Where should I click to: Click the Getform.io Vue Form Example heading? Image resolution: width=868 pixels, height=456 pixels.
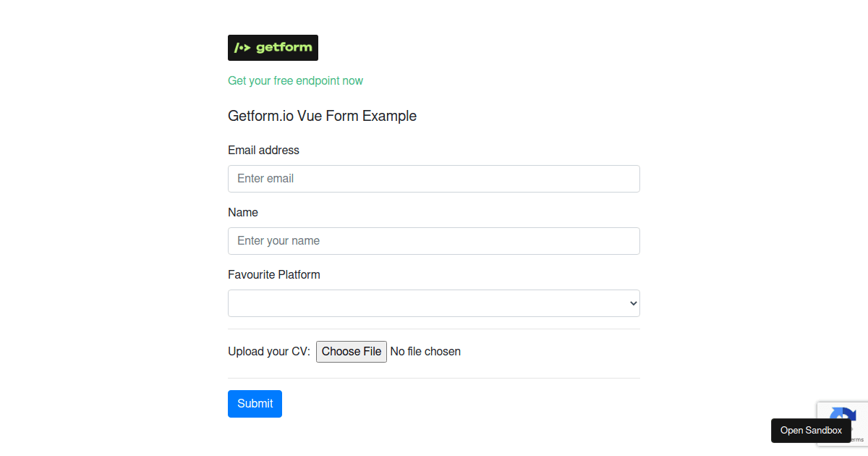(x=322, y=116)
